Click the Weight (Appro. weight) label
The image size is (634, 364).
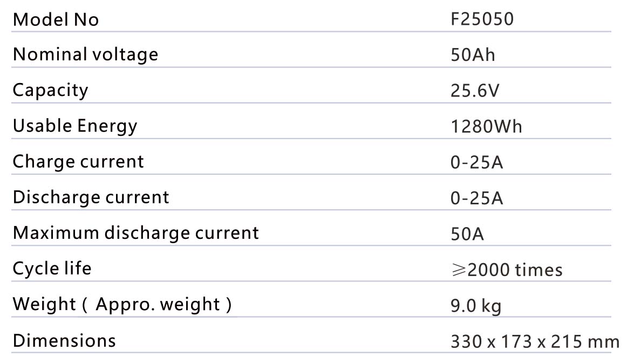coord(122,304)
